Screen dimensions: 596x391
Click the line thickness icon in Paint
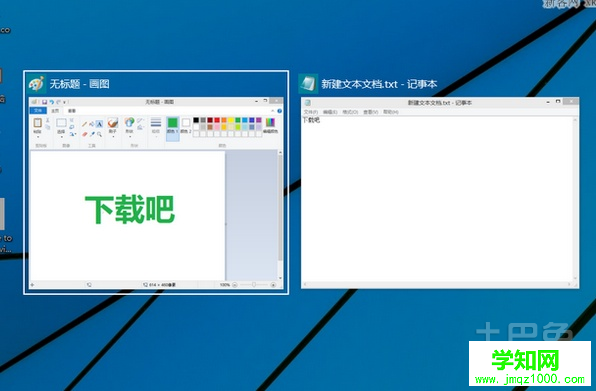click(x=156, y=122)
